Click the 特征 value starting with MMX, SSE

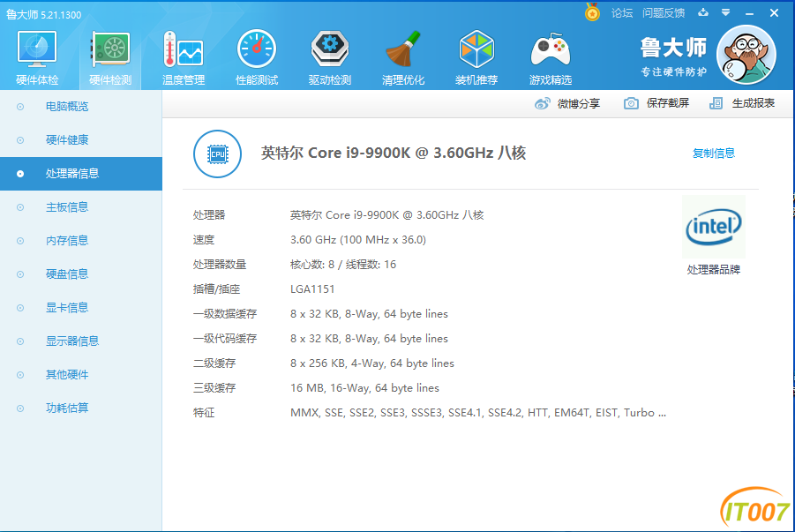pyautogui.click(x=478, y=413)
